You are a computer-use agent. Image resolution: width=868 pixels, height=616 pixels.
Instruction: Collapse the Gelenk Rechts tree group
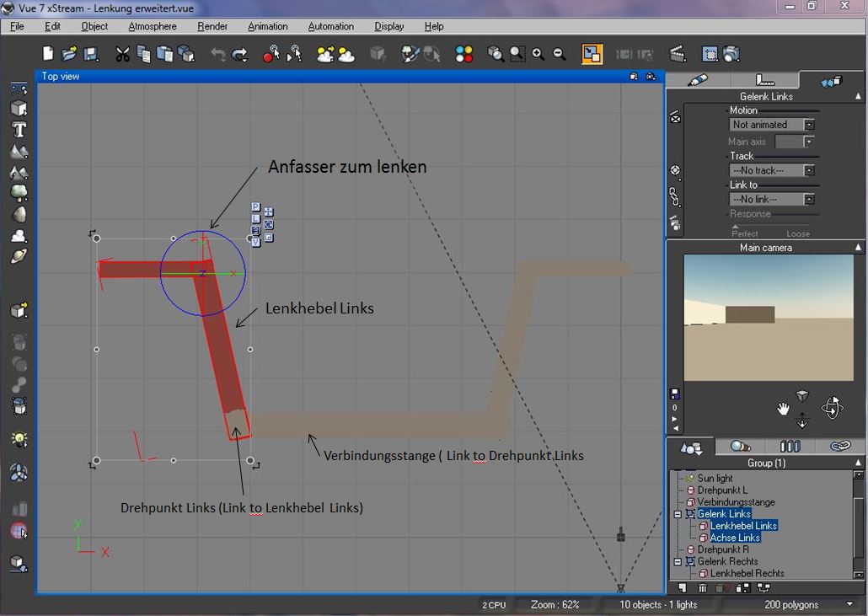click(678, 561)
